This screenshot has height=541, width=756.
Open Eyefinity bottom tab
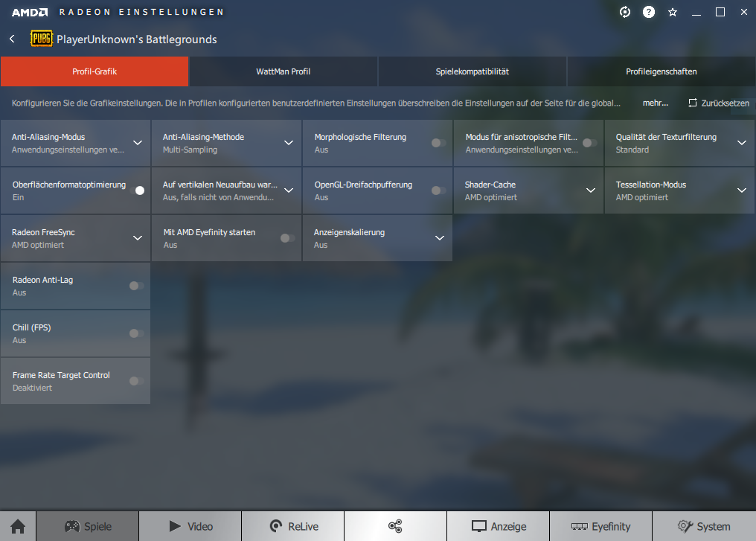[600, 526]
